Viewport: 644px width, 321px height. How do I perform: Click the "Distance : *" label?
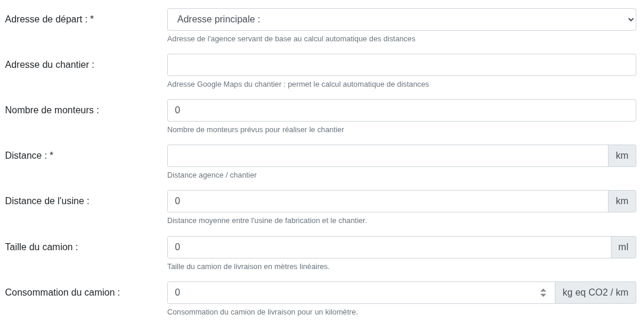coord(30,156)
